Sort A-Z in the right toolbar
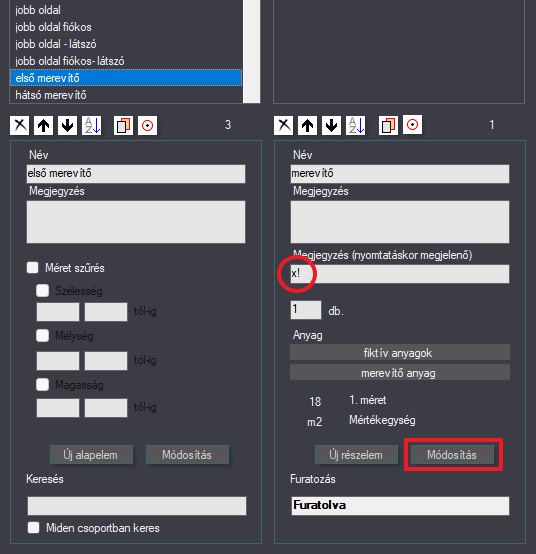This screenshot has height=554, width=536. (x=355, y=125)
